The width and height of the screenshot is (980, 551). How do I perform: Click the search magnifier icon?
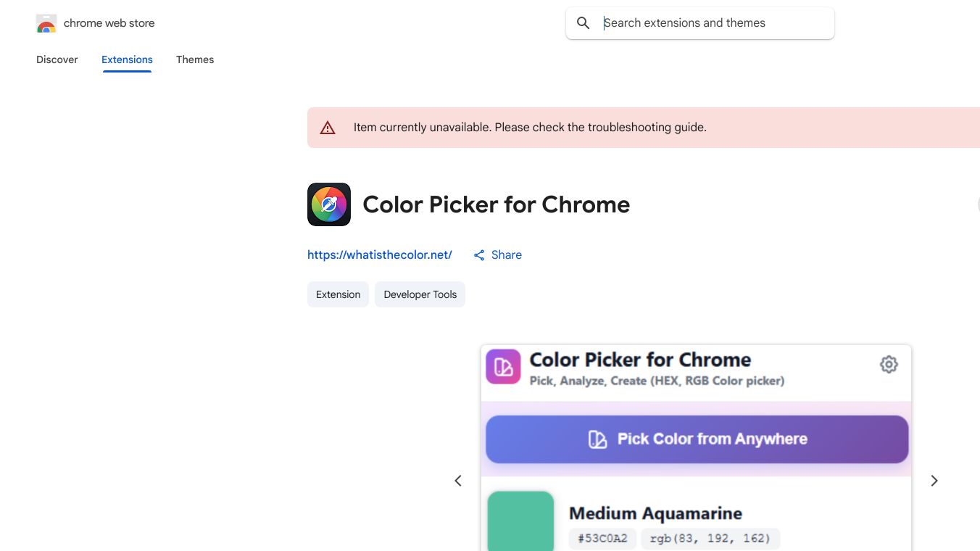click(583, 22)
